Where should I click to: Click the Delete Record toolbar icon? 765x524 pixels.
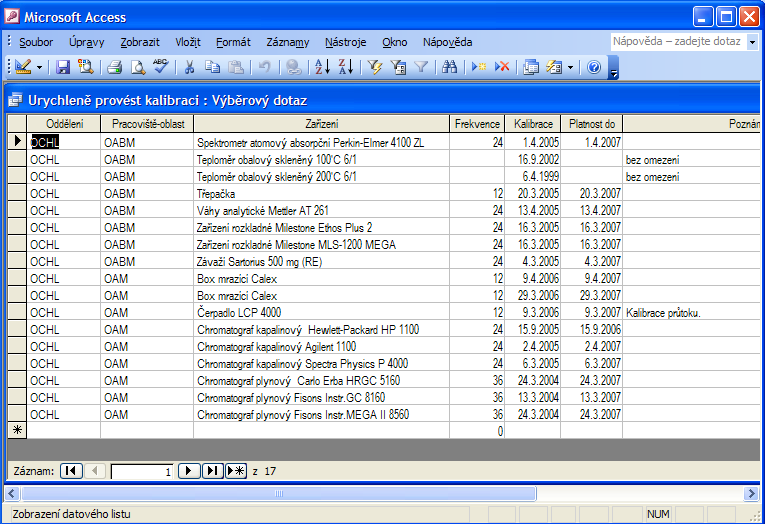tap(502, 67)
